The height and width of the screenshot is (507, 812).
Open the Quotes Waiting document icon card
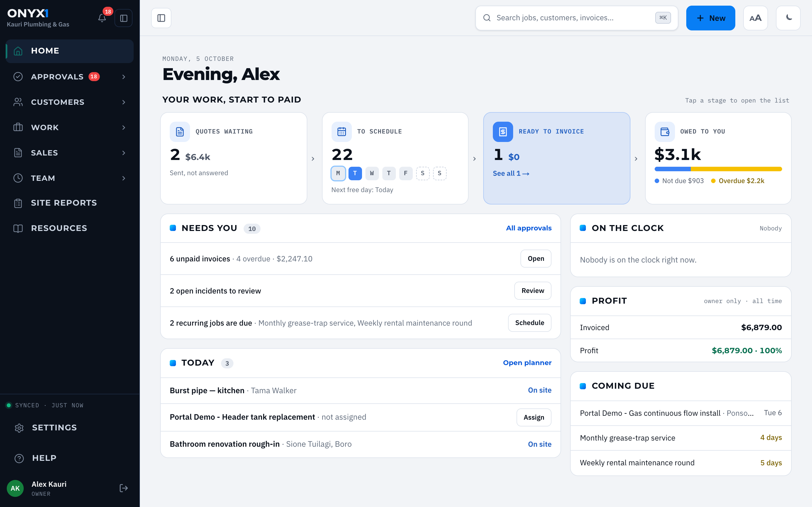click(180, 132)
